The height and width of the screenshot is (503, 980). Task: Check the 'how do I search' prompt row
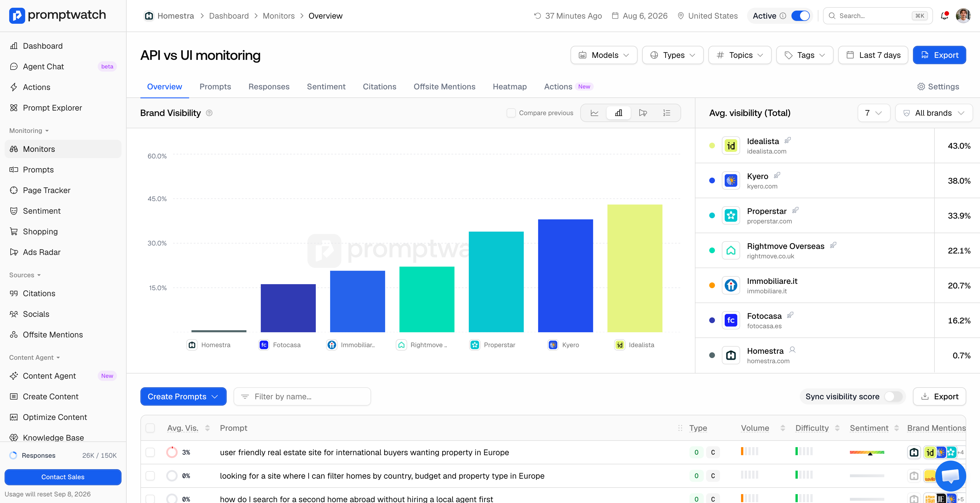point(150,499)
